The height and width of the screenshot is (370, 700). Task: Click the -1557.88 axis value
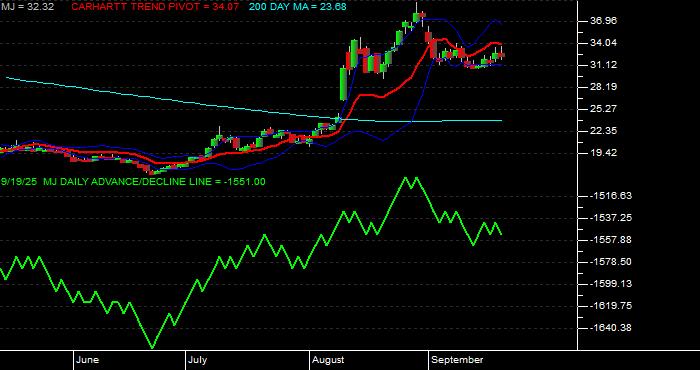pyautogui.click(x=612, y=240)
